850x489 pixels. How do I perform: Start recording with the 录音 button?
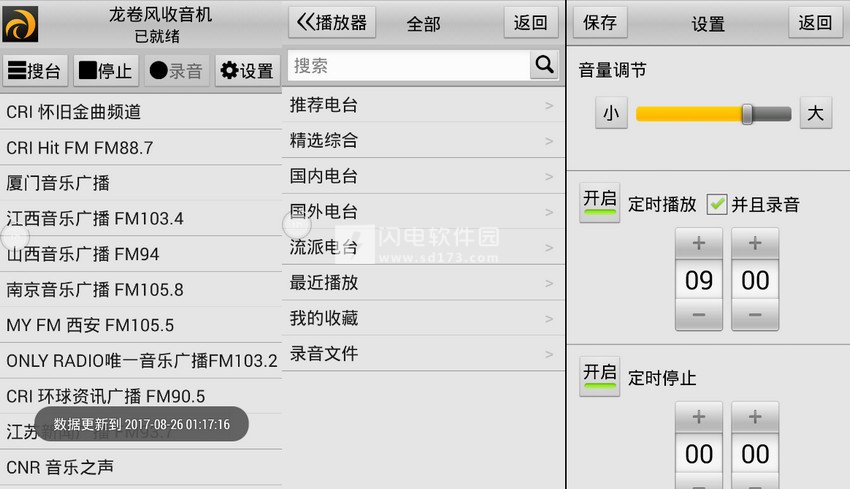177,70
